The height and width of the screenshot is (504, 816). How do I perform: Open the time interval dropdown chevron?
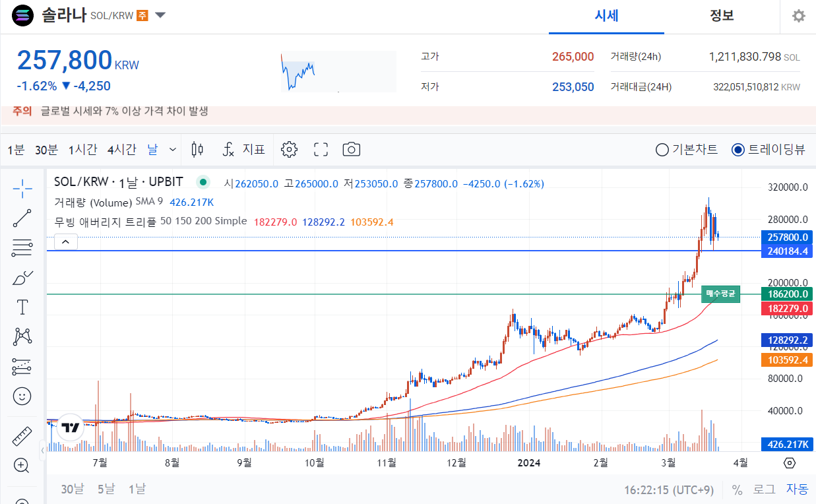pyautogui.click(x=173, y=150)
